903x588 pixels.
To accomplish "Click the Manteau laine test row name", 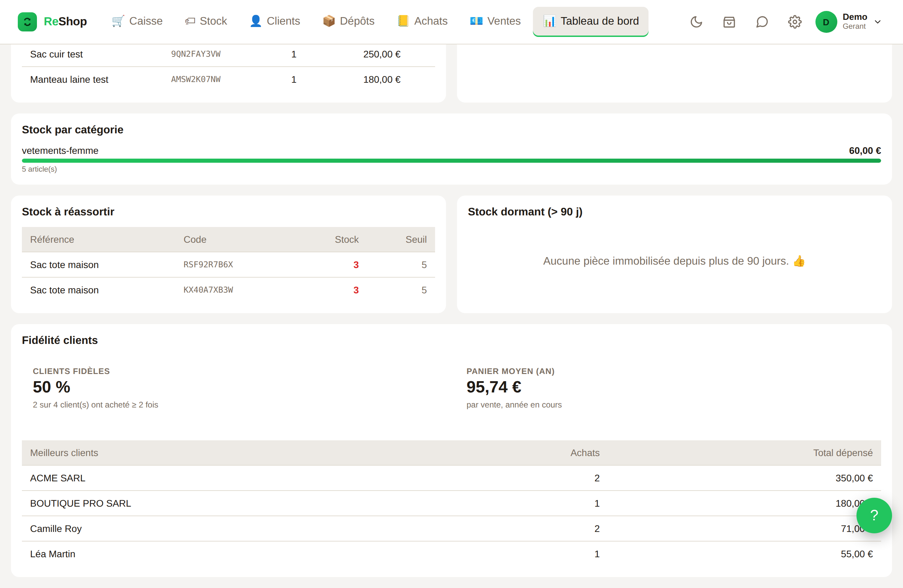I will click(x=69, y=80).
